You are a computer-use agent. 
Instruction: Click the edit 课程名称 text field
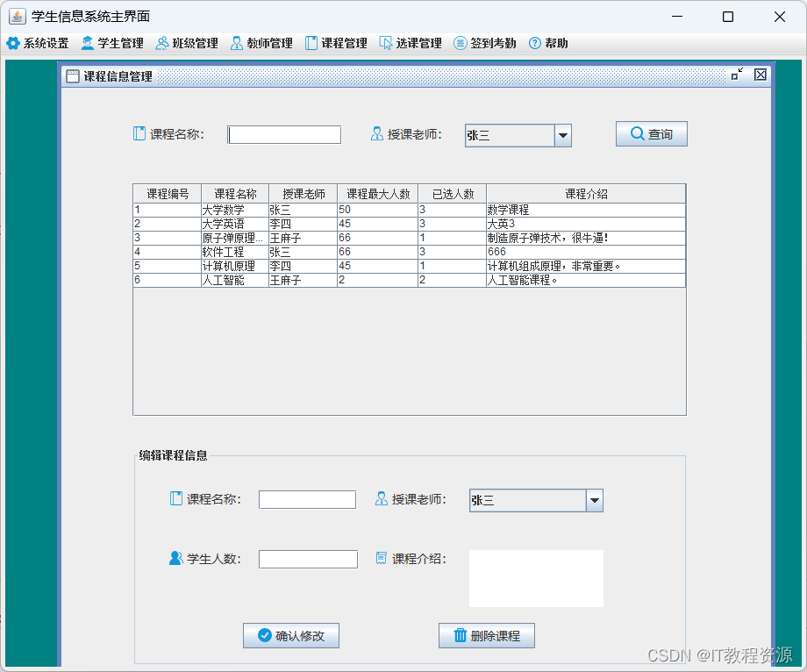click(x=307, y=500)
